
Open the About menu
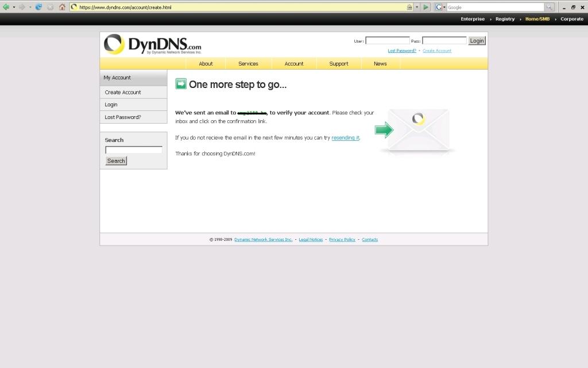(206, 64)
